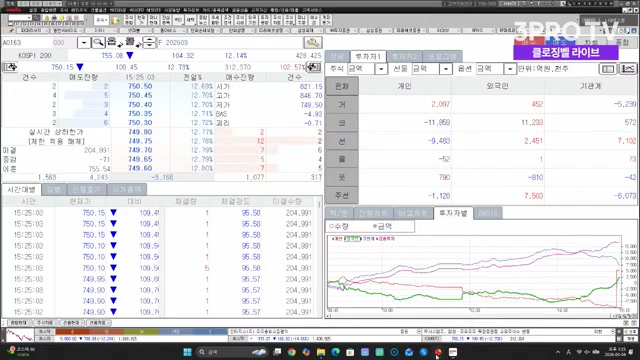Click individual KOSDAQ value -11,869
Viewport: 640px width, 360px height.
[436, 122]
